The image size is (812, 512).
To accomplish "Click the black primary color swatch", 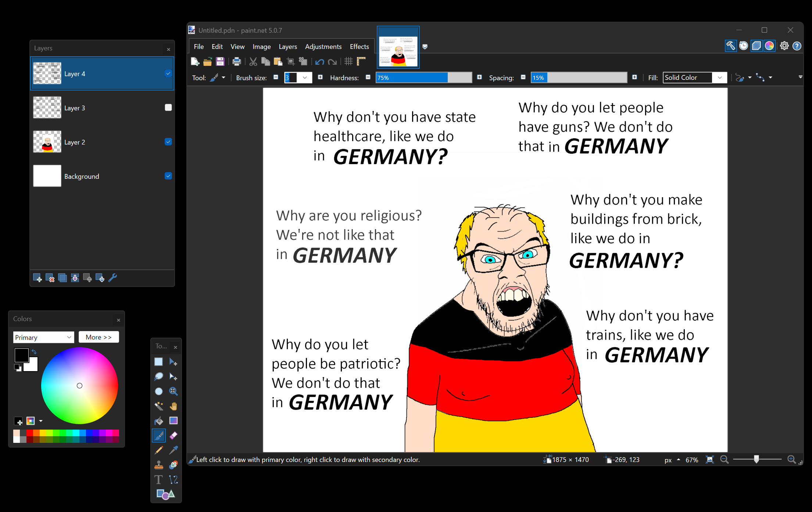I will [x=21, y=355].
